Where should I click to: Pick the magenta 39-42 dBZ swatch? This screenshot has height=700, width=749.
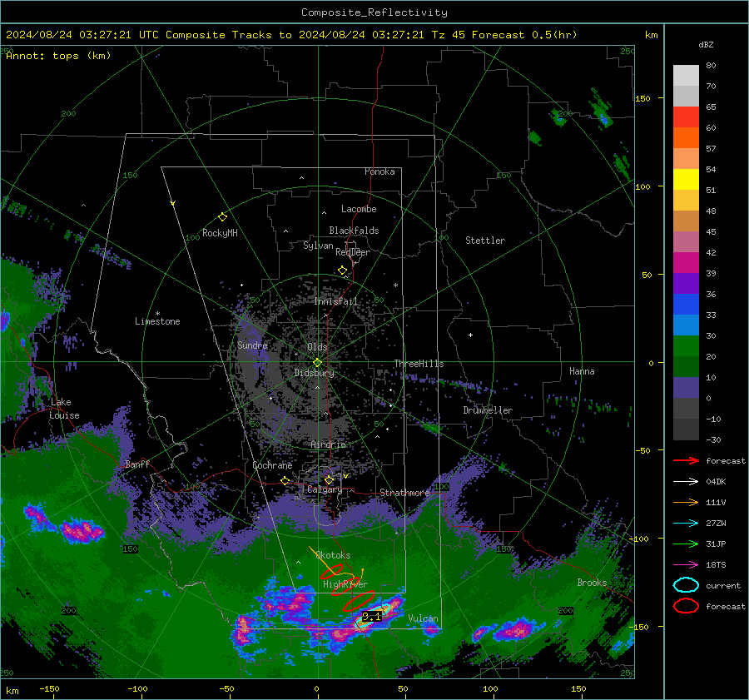point(686,263)
